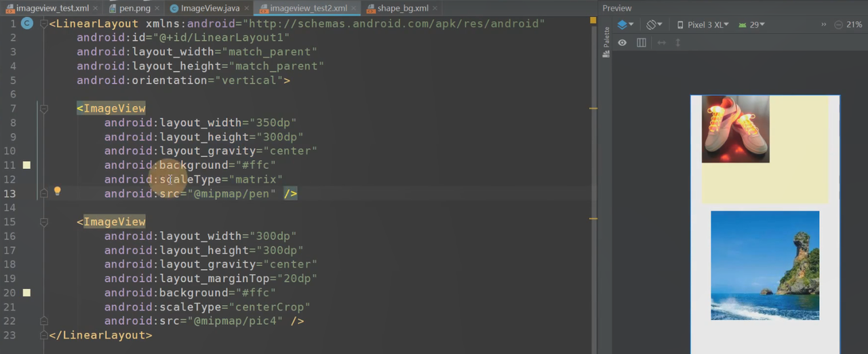Click the expand vertically arrow icon
This screenshot has height=354, width=868.
[677, 43]
